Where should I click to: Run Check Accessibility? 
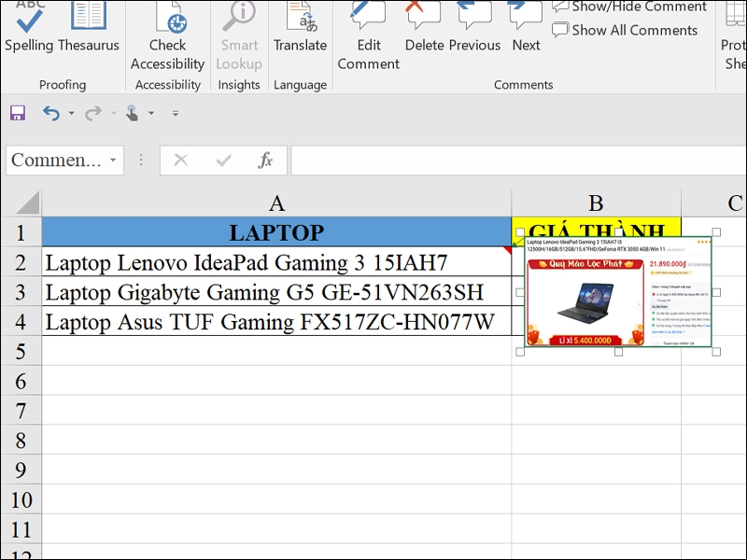pyautogui.click(x=168, y=37)
